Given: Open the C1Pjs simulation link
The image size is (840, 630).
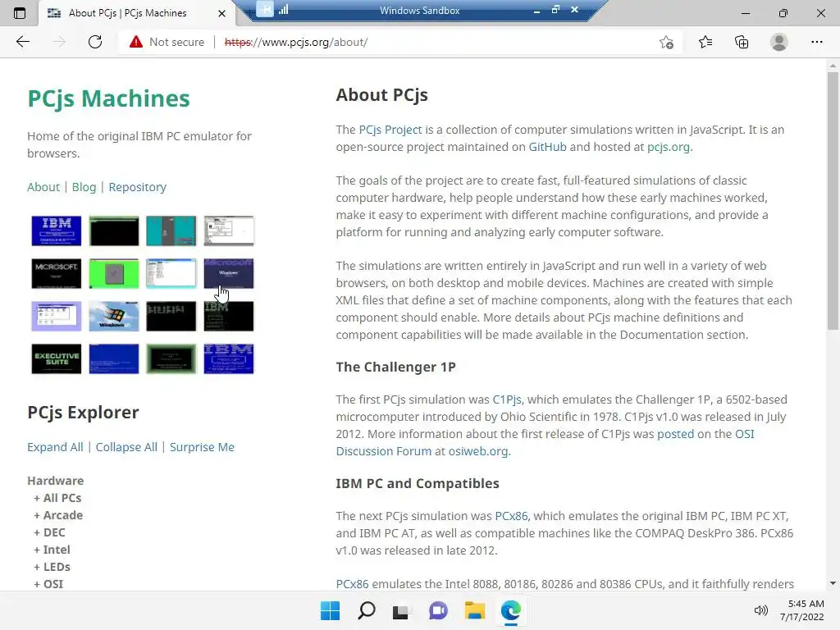Looking at the screenshot, I should tap(507, 399).
